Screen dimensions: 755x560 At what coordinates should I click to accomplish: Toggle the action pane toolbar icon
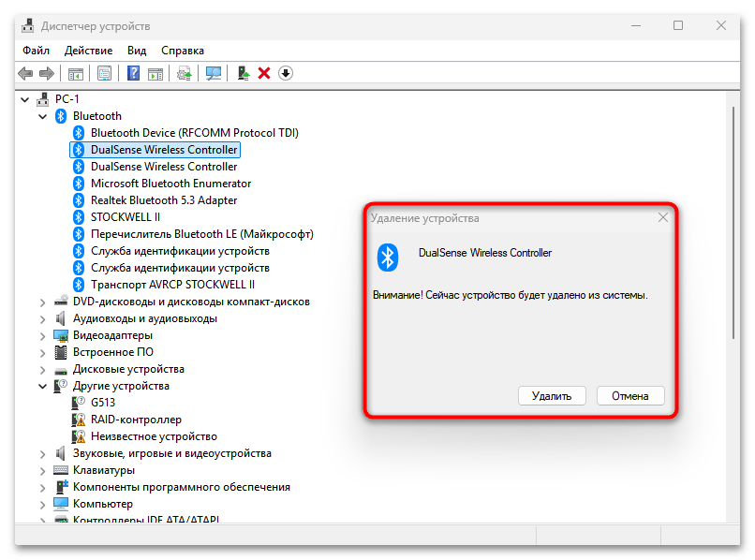click(155, 74)
